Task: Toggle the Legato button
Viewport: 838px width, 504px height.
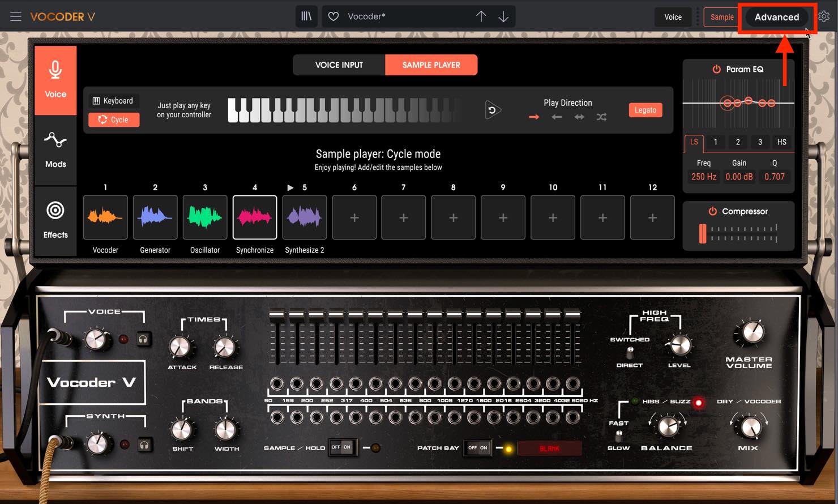Action: point(645,110)
